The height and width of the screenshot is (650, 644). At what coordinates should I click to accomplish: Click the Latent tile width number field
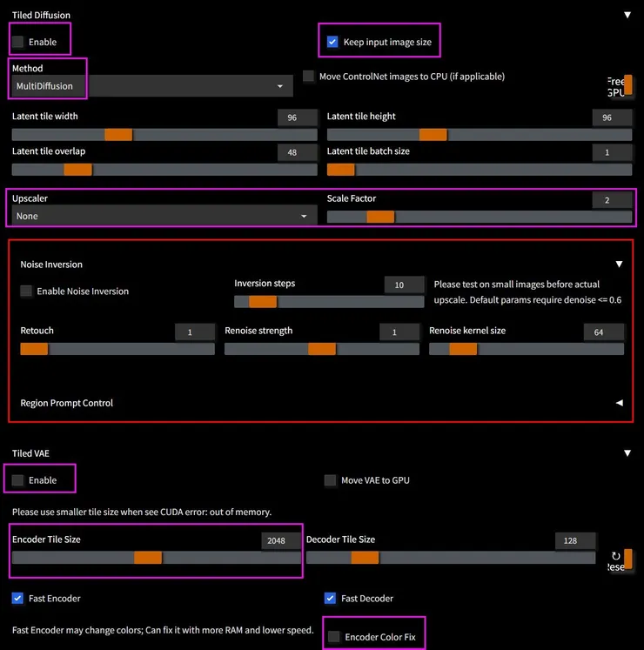pos(298,117)
